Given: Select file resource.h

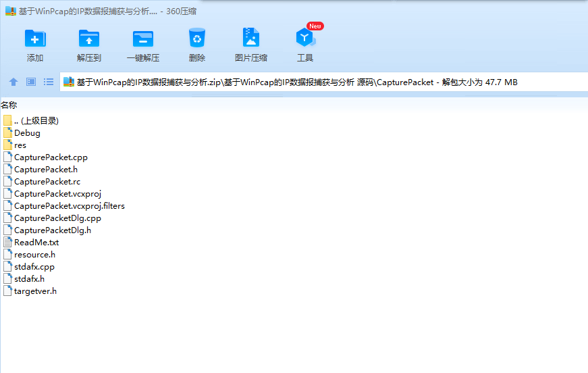Looking at the screenshot, I should coord(30,255).
